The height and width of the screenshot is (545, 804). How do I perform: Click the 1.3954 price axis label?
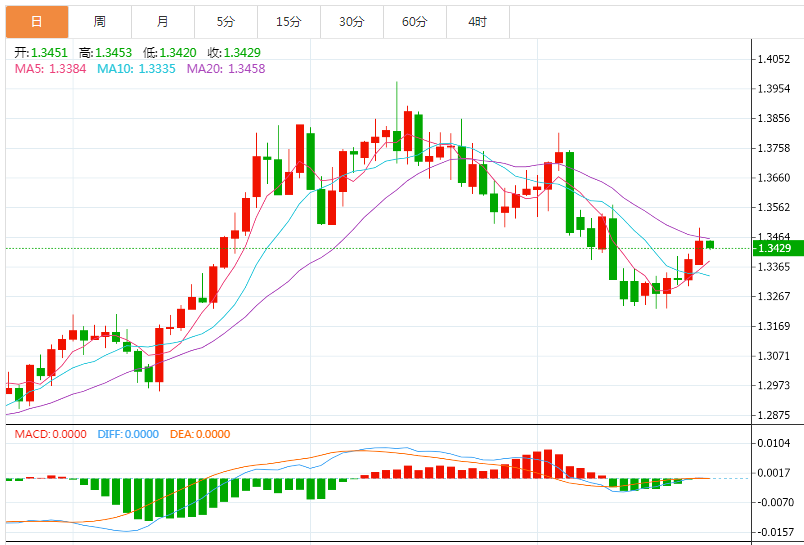point(774,89)
